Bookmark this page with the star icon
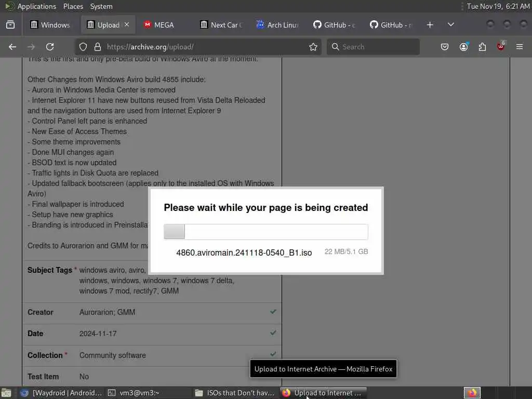The width and height of the screenshot is (532, 399). (x=313, y=47)
